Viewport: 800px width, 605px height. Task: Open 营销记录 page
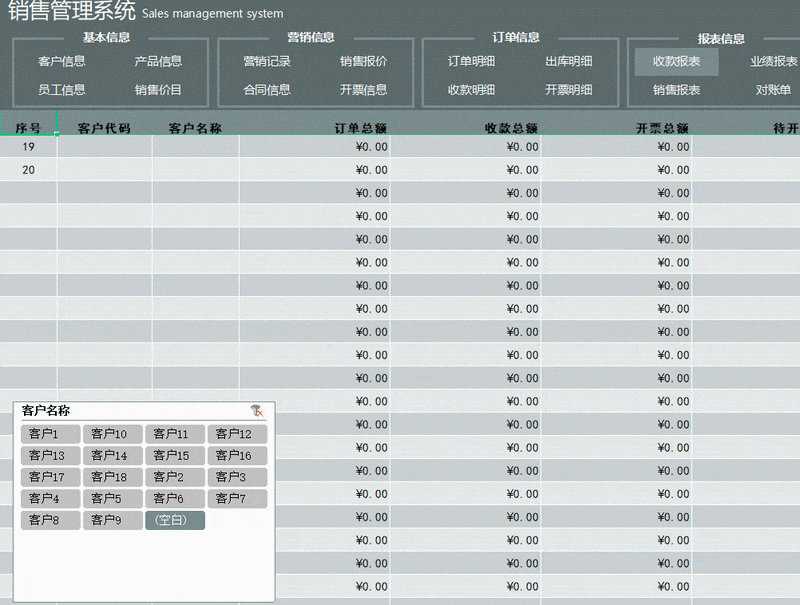(x=267, y=61)
